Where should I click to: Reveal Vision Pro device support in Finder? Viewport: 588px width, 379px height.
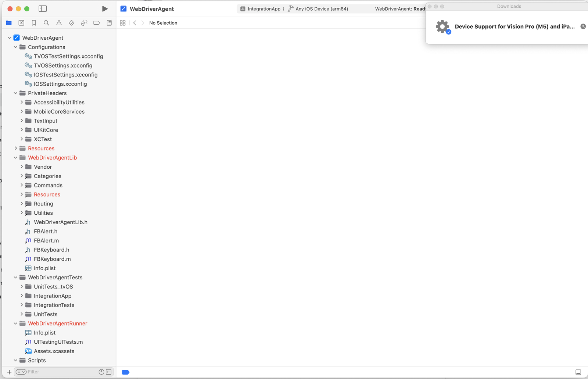(583, 26)
